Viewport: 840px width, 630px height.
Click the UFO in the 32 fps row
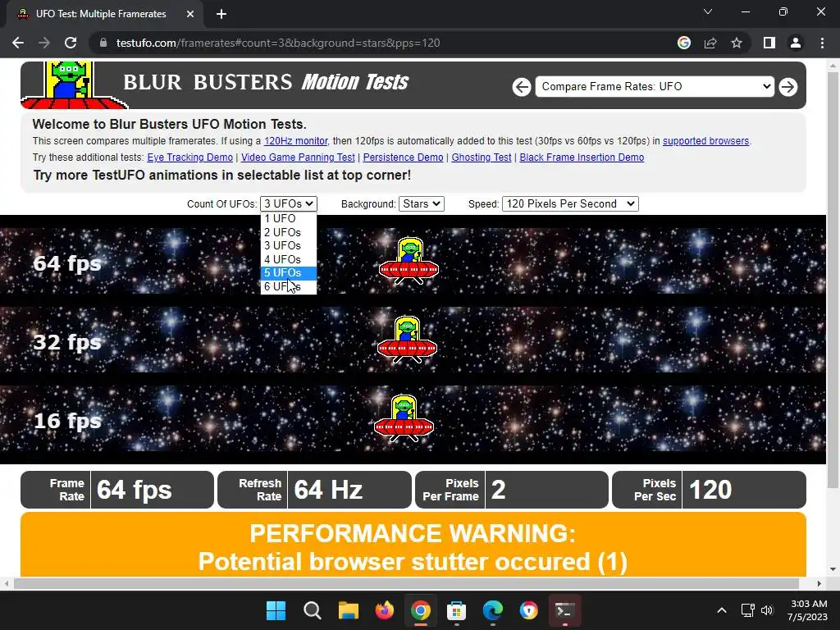pyautogui.click(x=407, y=340)
